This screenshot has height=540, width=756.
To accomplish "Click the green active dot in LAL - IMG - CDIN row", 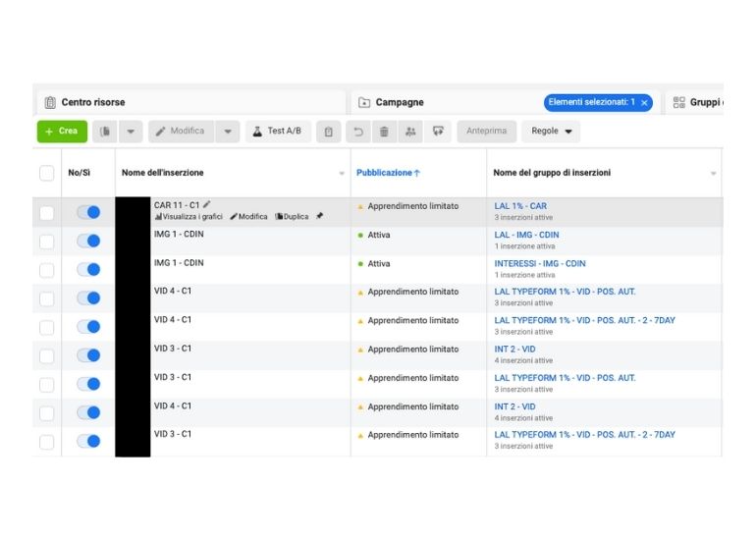I will pos(360,236).
